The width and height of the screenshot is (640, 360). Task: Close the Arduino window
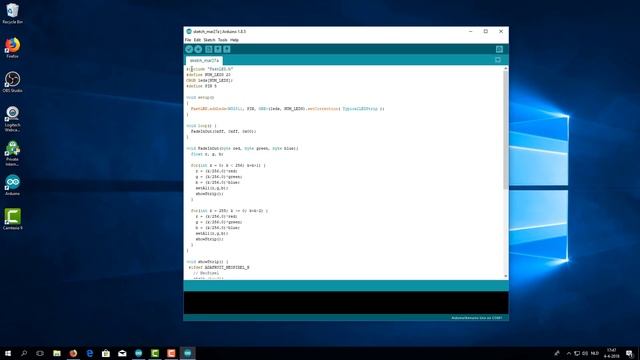point(501,31)
